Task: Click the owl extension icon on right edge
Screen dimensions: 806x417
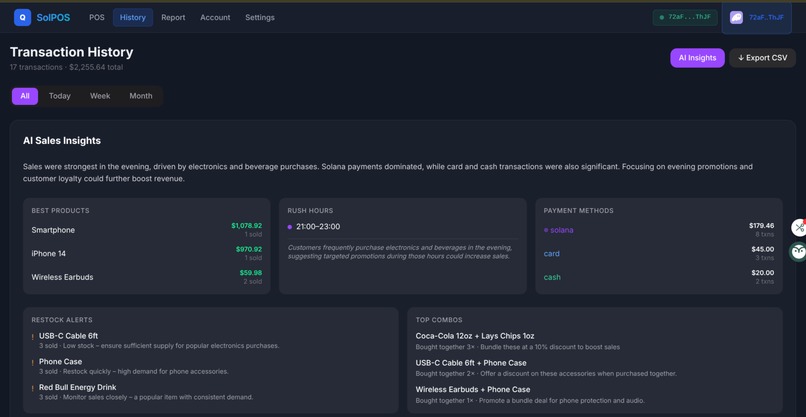Action: click(798, 252)
